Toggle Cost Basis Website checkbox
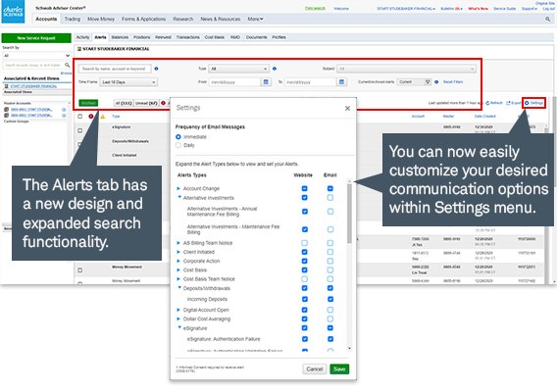This screenshot has width=557, height=392. [304, 270]
